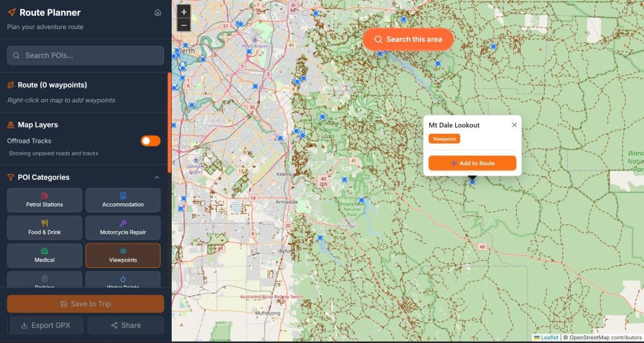Click the Mt Dale Lookout marker
Viewport: 644px width, 343px height.
tap(472, 181)
